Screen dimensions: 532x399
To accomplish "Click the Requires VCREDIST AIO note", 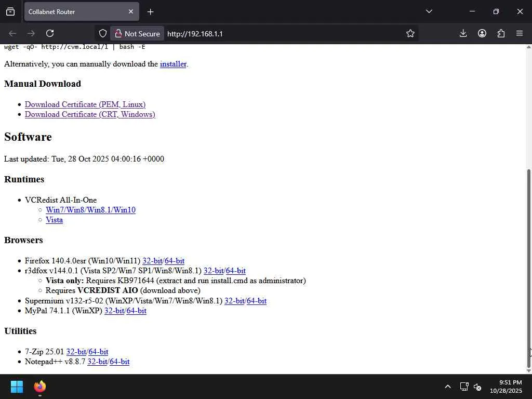I will tap(123, 290).
